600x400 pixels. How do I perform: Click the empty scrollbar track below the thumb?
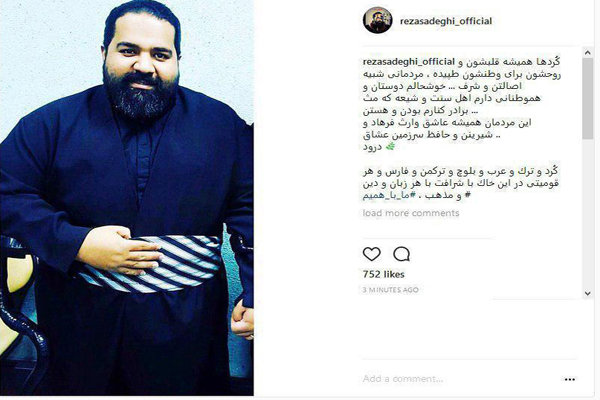pos(588,214)
